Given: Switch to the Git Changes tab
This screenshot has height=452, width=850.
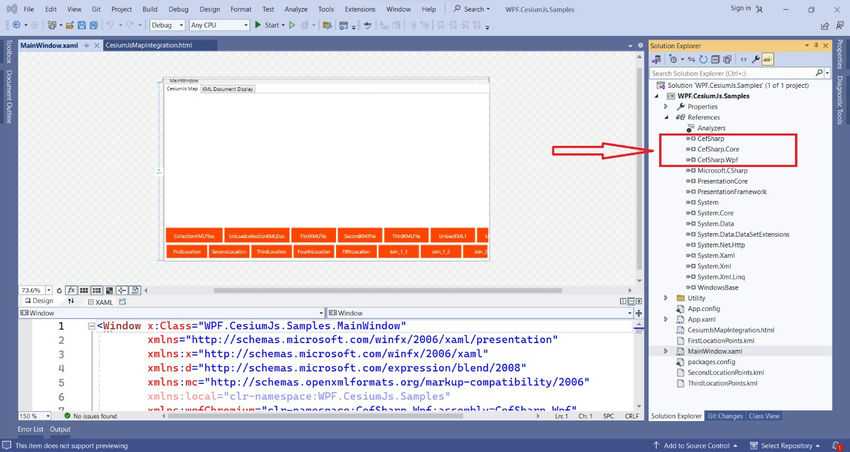Looking at the screenshot, I should (x=725, y=416).
